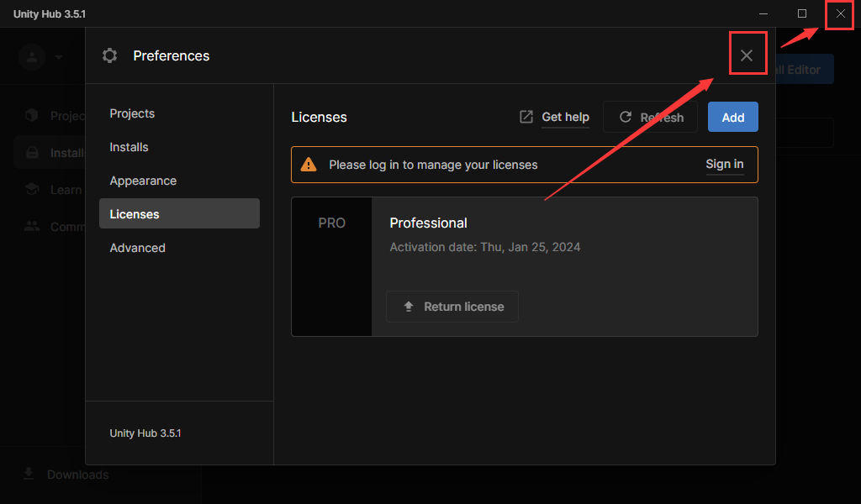This screenshot has width=861, height=504.
Task: Refresh the licenses list
Action: click(650, 118)
